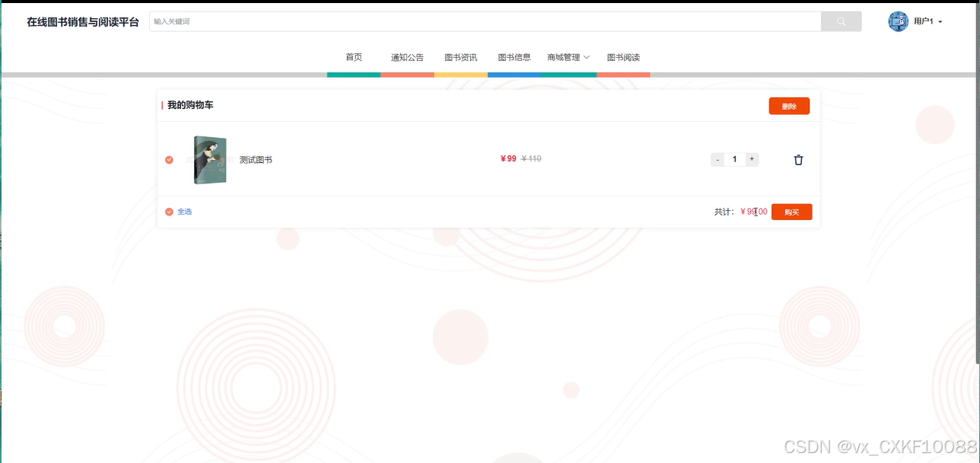Open 图书信息 menu item
This screenshot has height=463, width=980.
coord(514,57)
